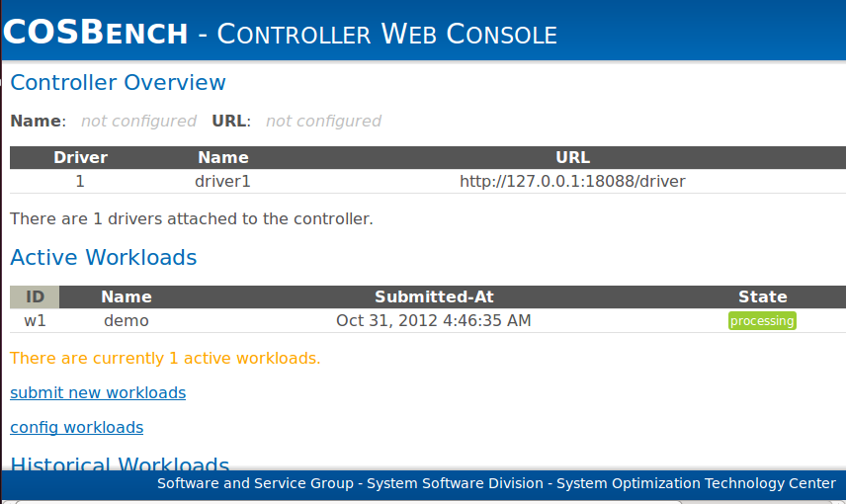
Task: Click the 'Controller Overview' heading
Action: (118, 83)
